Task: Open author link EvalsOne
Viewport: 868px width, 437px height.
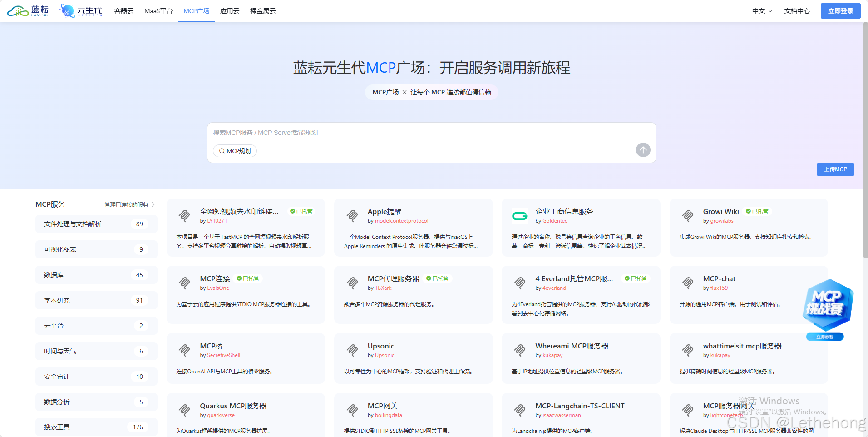Action: pos(218,288)
